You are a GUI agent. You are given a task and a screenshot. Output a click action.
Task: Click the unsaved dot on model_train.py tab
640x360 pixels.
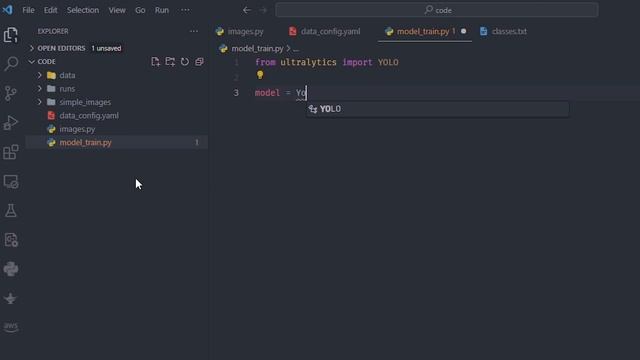(463, 31)
